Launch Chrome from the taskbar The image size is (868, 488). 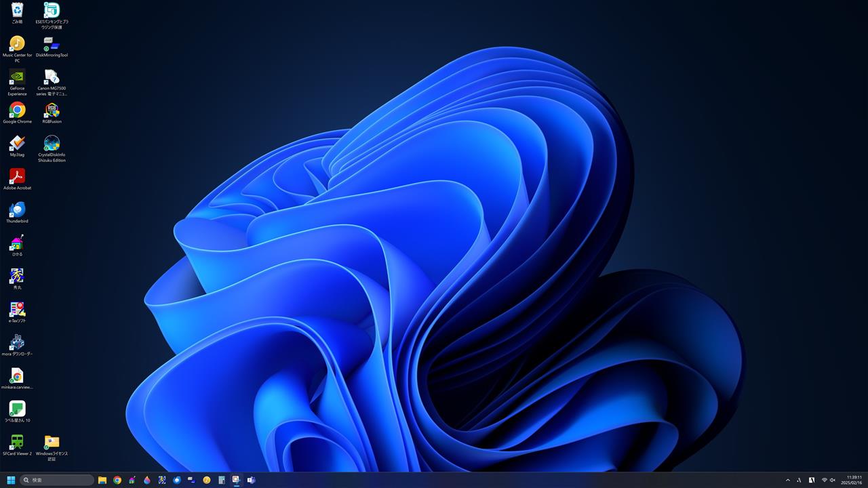pos(117,480)
